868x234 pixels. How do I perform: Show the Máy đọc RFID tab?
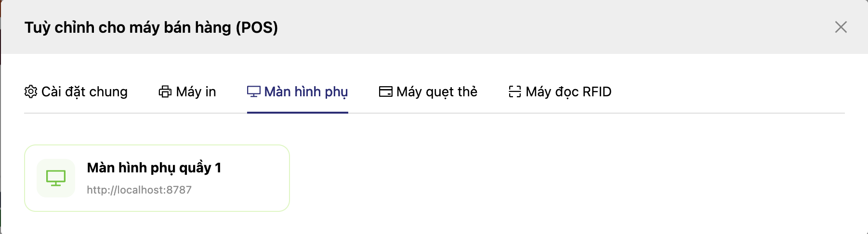pyautogui.click(x=568, y=91)
